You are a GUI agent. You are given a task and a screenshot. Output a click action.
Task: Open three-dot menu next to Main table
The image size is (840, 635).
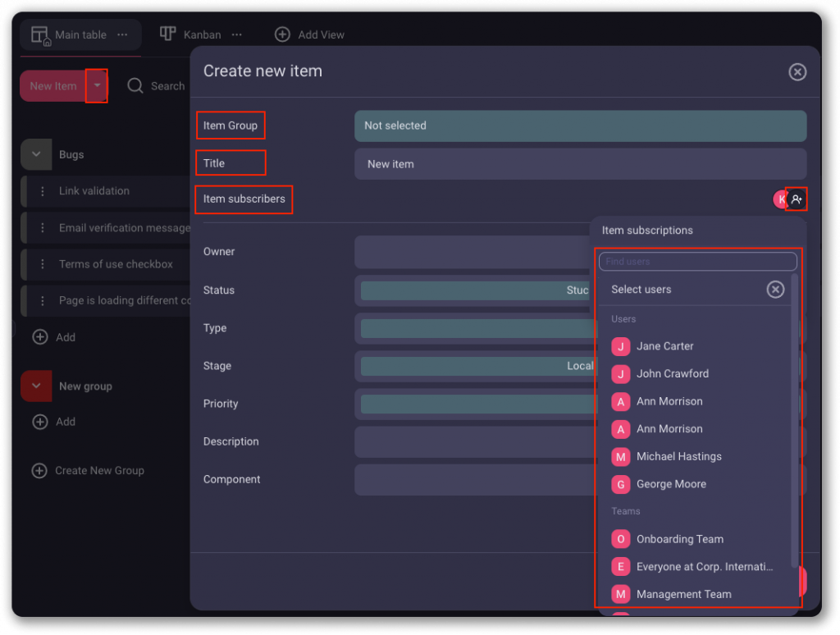pos(122,34)
